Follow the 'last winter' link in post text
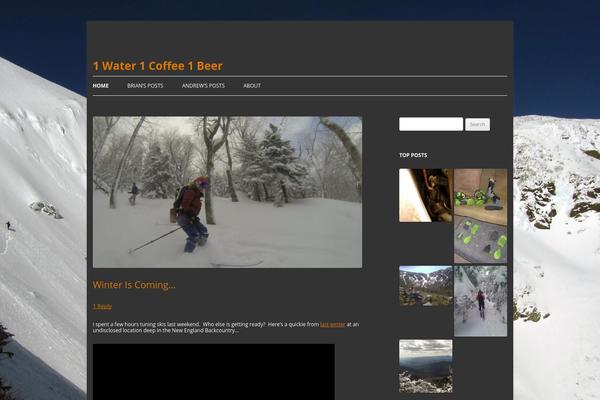The width and height of the screenshot is (600, 400). (x=333, y=324)
